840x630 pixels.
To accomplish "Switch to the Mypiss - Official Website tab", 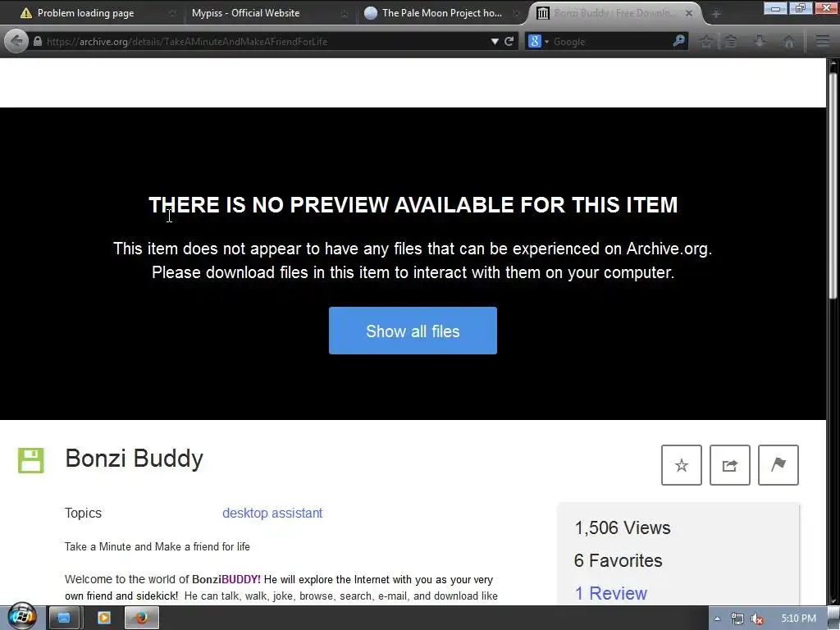I will [x=269, y=13].
